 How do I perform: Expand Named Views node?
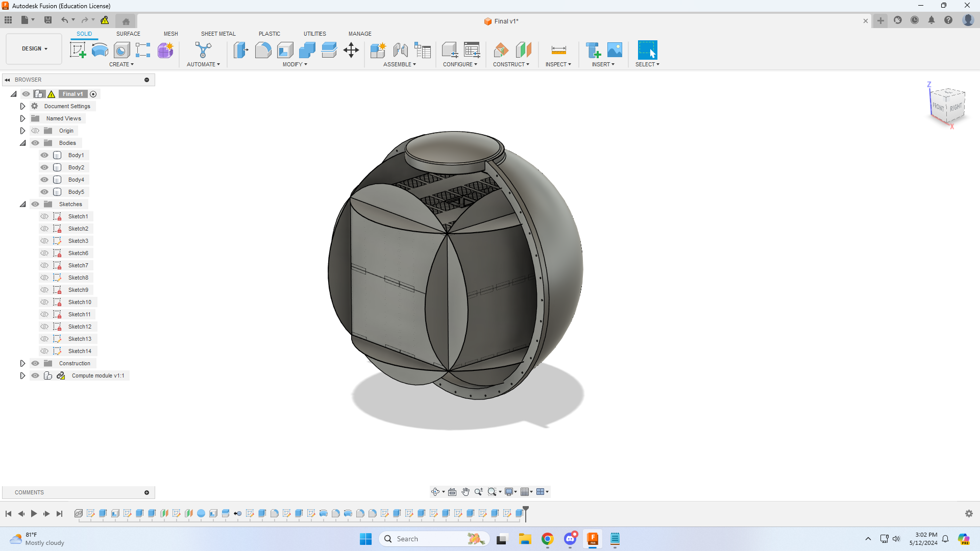(x=22, y=118)
